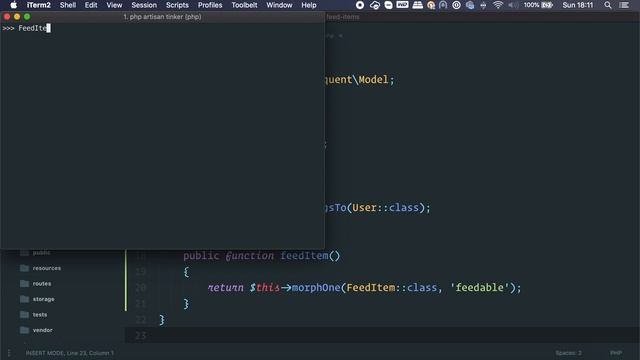Select the vendor folder in editor sidebar
Viewport: 640px width, 360px height.
[x=42, y=330]
